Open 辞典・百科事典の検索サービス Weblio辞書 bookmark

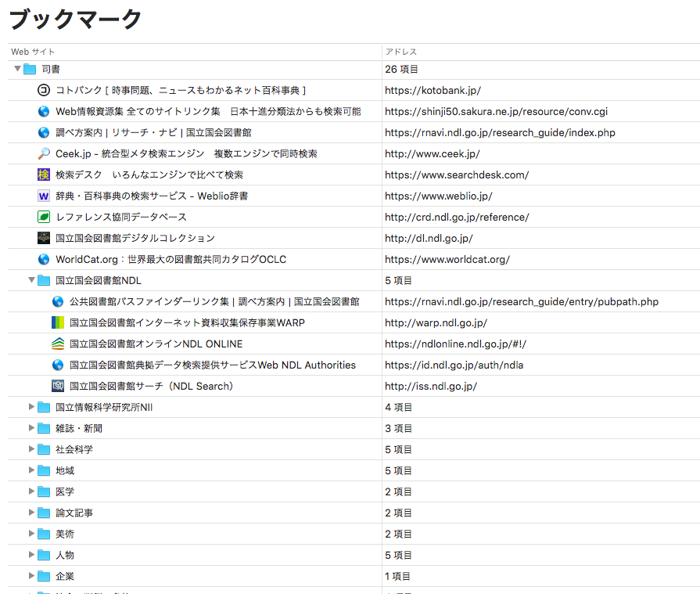(x=152, y=196)
